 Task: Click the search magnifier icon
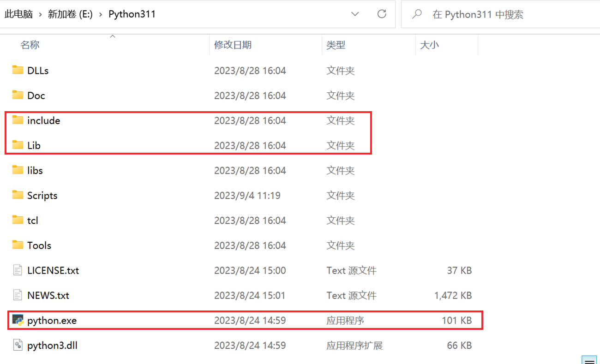click(x=417, y=14)
